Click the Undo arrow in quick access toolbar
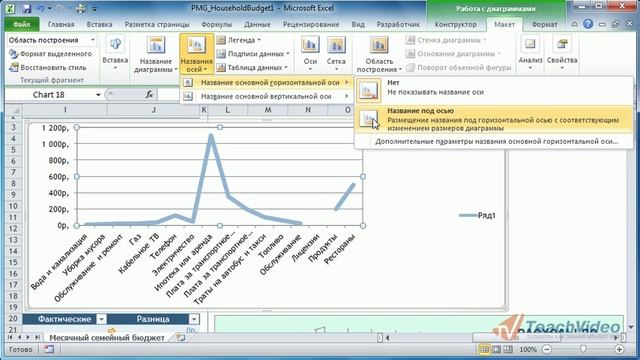Viewport: 640px width, 360px height. (x=40, y=8)
